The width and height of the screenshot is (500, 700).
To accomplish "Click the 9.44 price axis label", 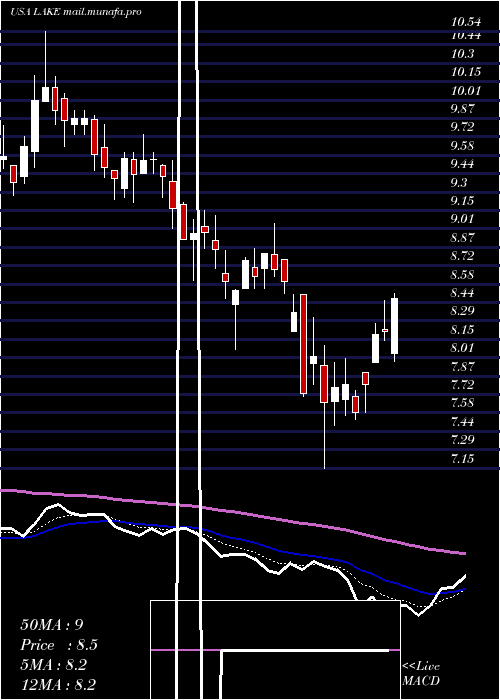I will (x=462, y=164).
